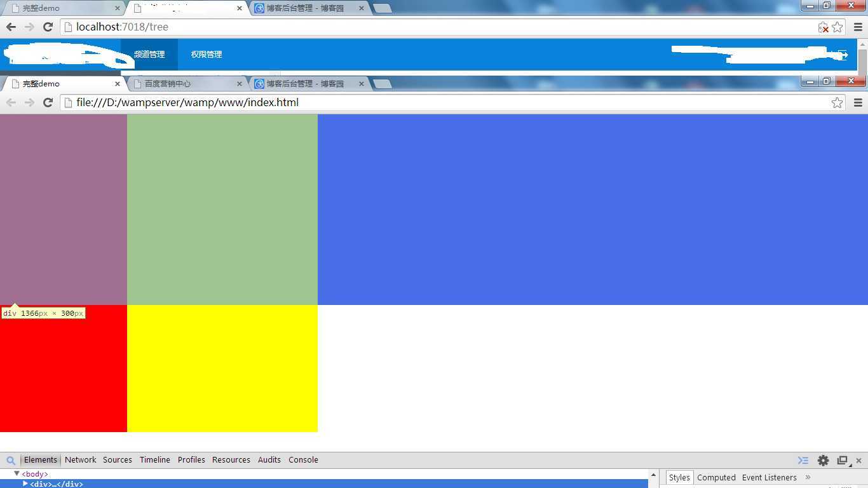
Task: Close 博客后台管理 tab in front window
Action: click(362, 83)
